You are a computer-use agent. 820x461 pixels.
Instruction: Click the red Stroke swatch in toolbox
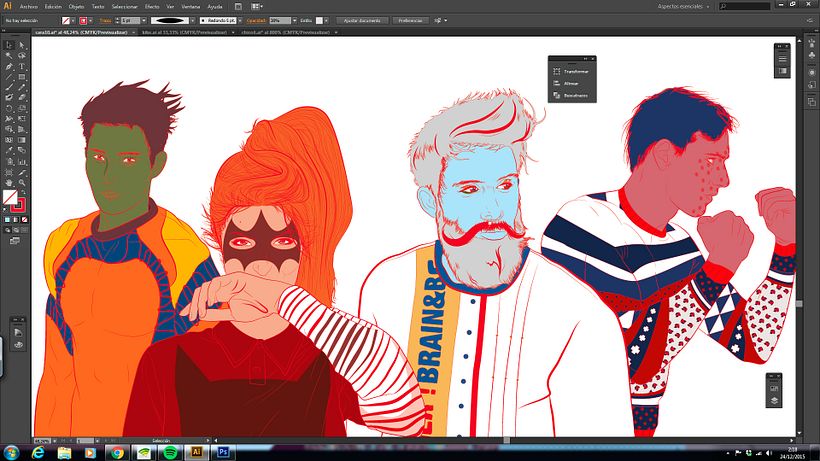click(19, 204)
